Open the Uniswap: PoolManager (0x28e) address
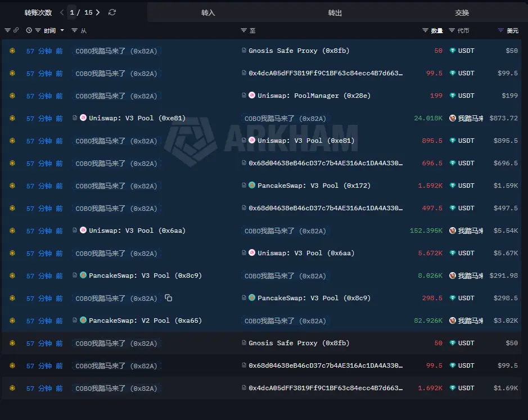Screen dimensions: 528x420 [x=314, y=96]
